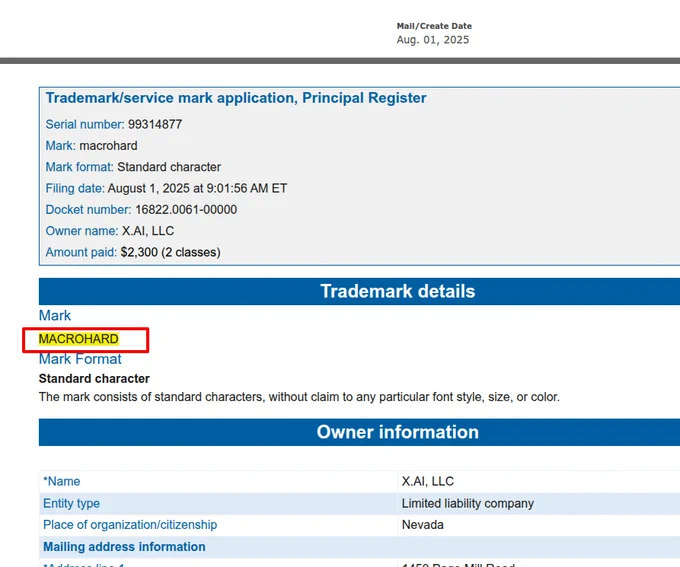Click the Nevada value

(422, 525)
